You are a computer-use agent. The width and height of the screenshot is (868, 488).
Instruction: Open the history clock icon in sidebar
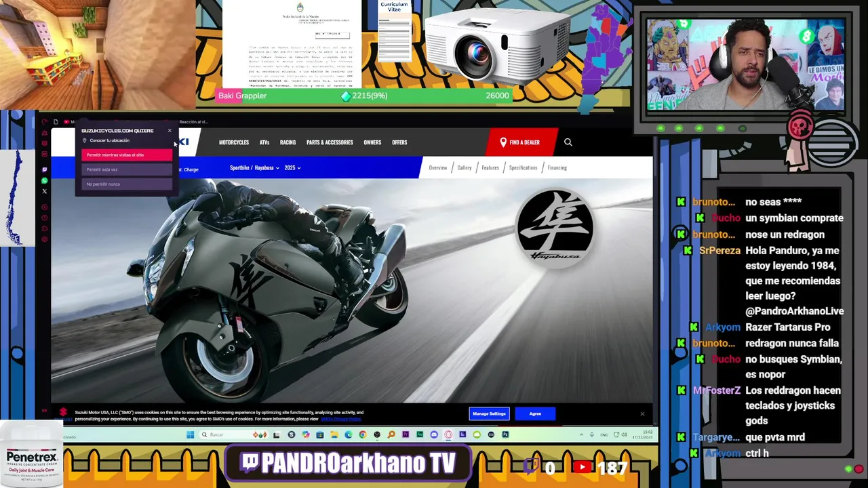click(45, 218)
